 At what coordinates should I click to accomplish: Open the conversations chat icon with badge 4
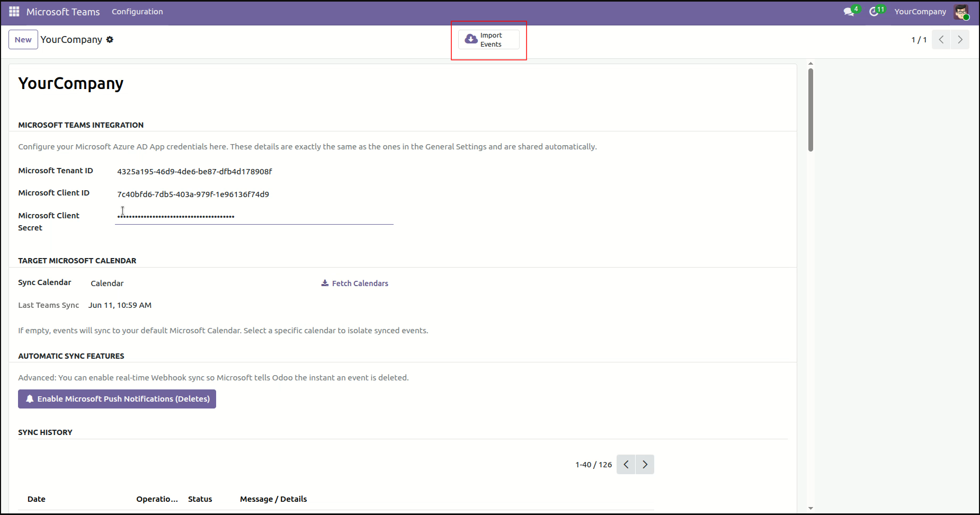pos(851,11)
